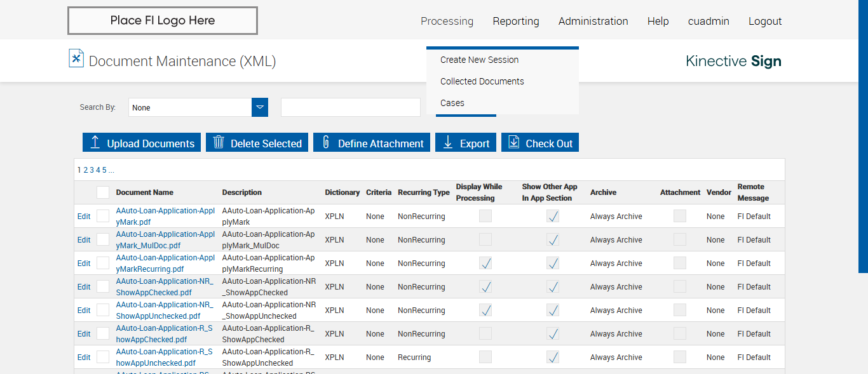The width and height of the screenshot is (868, 374).
Task: Open the Administration menu in navigation
Action: point(593,21)
